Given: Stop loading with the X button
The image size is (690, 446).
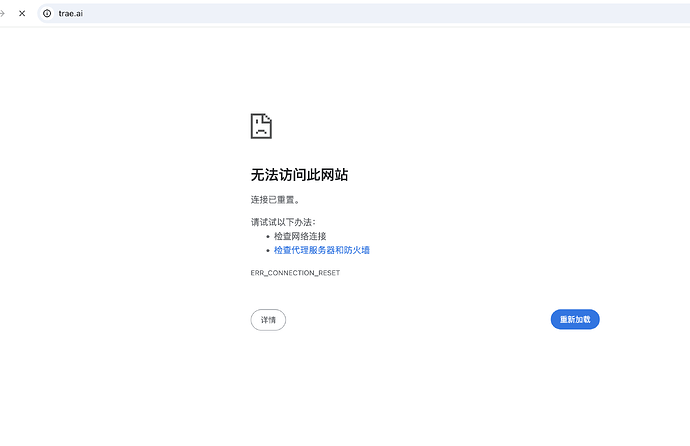Looking at the screenshot, I should [x=22, y=14].
